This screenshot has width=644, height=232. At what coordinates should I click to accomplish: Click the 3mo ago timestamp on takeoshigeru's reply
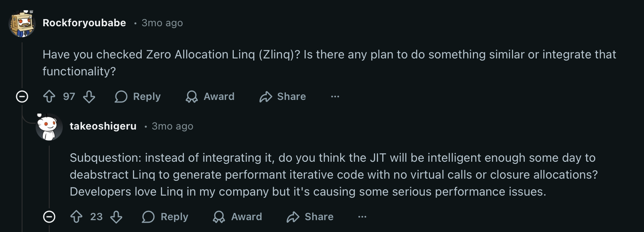coord(172,126)
